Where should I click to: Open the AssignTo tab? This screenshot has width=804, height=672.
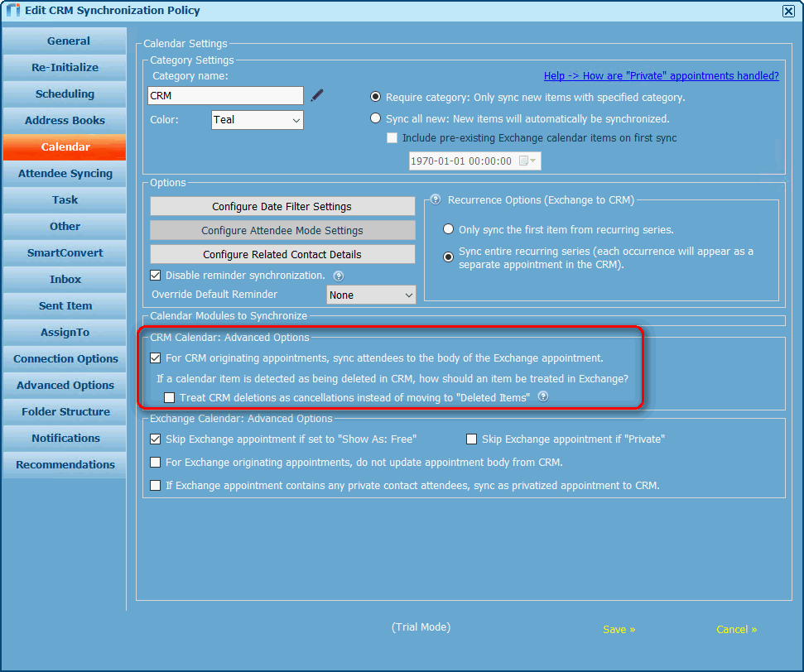[65, 332]
